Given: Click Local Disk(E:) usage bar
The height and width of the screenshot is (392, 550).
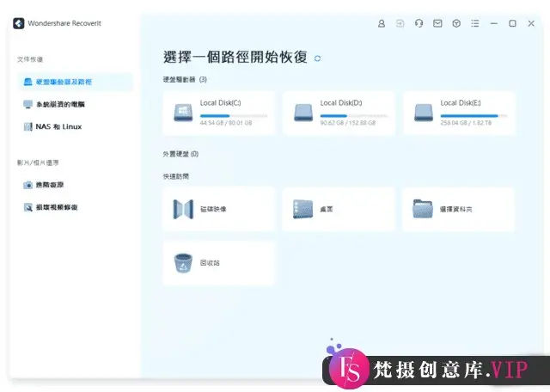Looking at the screenshot, I should [474, 115].
